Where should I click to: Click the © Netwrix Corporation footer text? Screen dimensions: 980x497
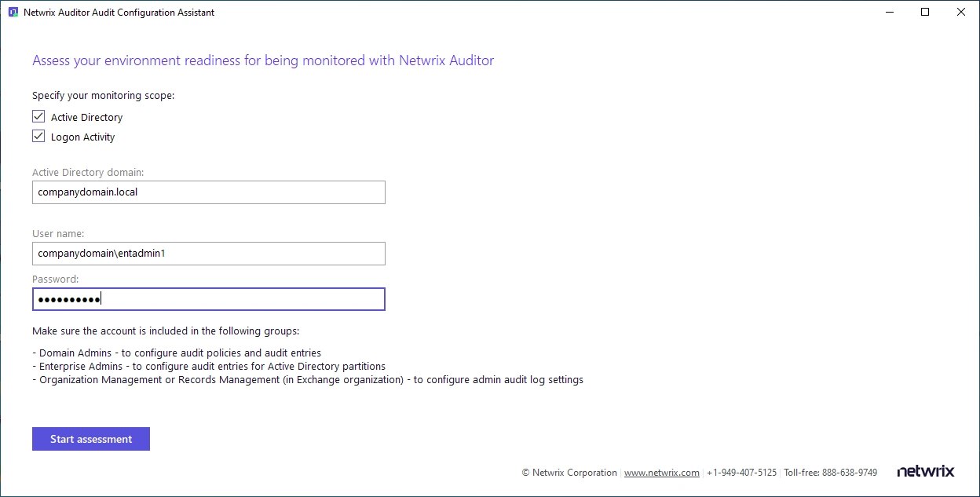(x=569, y=472)
